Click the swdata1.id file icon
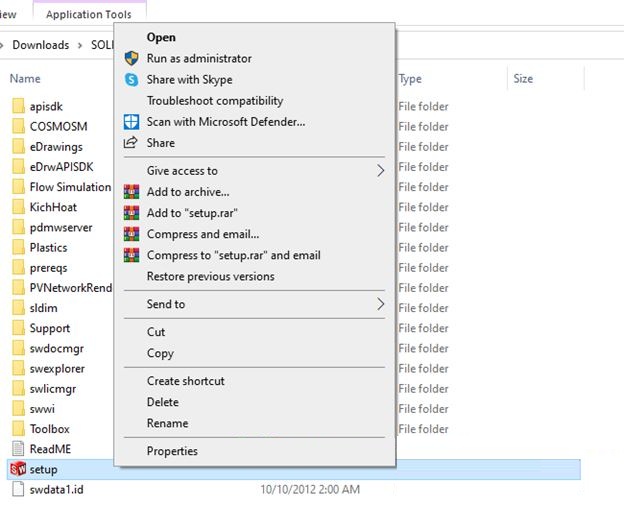This screenshot has height=506, width=624. click(x=18, y=489)
